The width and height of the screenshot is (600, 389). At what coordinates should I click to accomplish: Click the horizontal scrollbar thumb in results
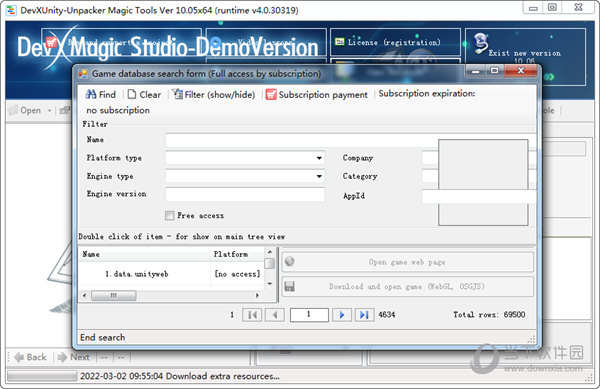pos(114,296)
